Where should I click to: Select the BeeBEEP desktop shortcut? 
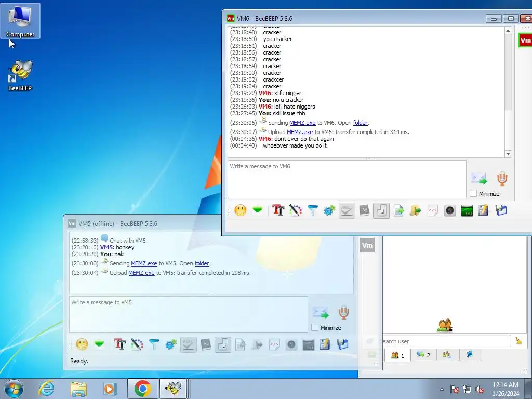[20, 76]
